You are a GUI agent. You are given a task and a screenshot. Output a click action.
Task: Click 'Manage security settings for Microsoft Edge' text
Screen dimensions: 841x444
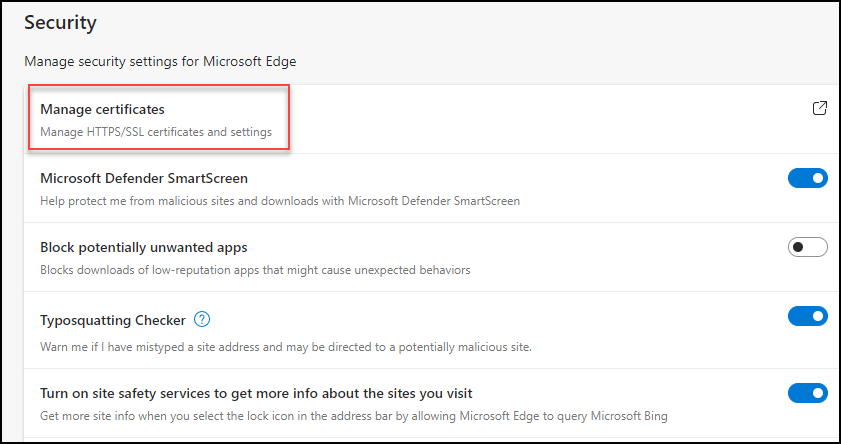coord(160,62)
